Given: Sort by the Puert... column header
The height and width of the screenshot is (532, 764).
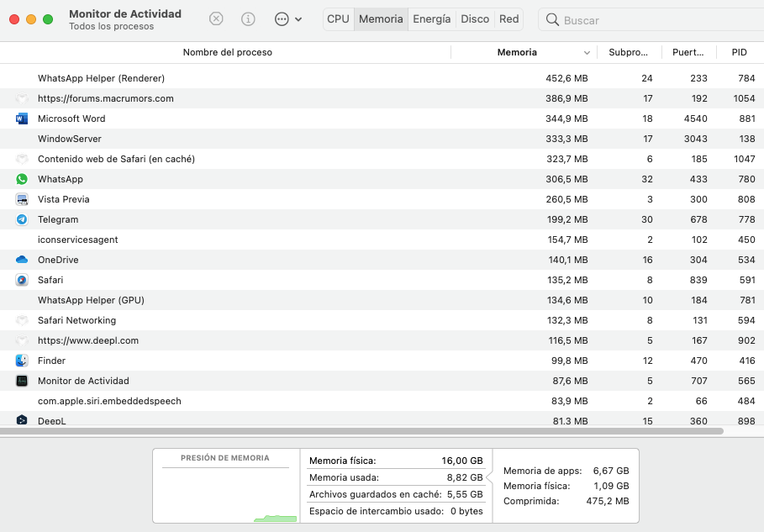Looking at the screenshot, I should [688, 52].
